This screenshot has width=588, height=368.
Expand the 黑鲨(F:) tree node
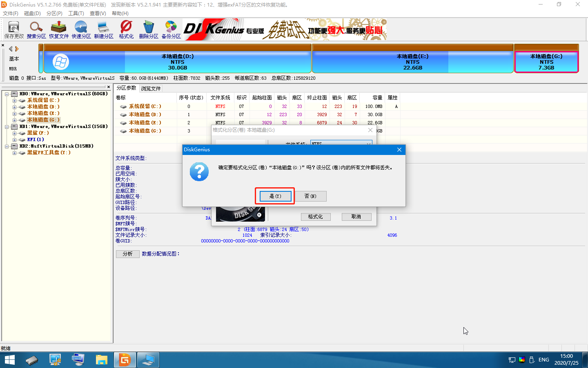[x=14, y=133]
